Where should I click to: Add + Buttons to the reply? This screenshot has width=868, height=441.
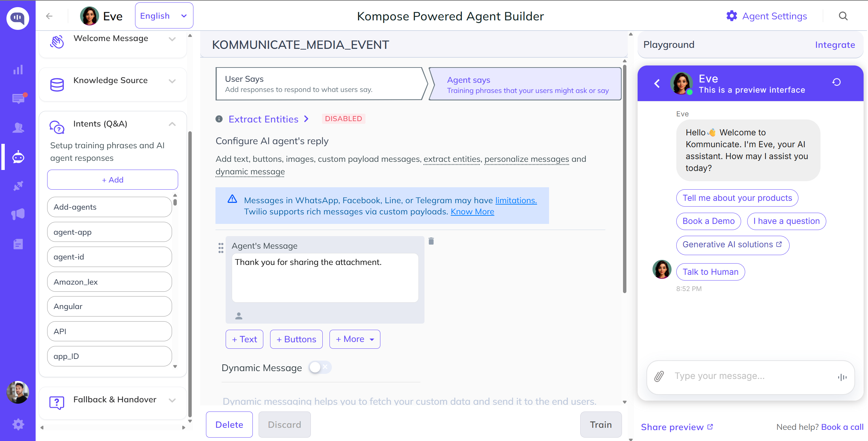pos(296,339)
